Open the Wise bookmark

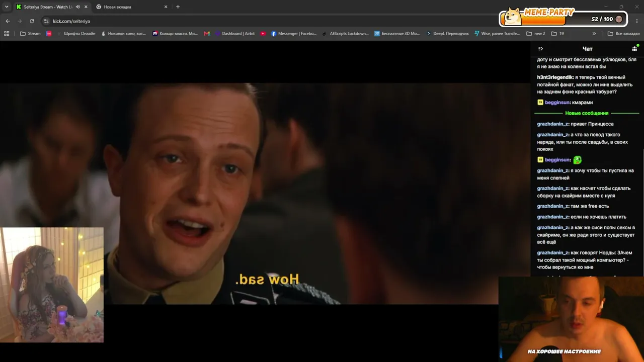pos(497,34)
